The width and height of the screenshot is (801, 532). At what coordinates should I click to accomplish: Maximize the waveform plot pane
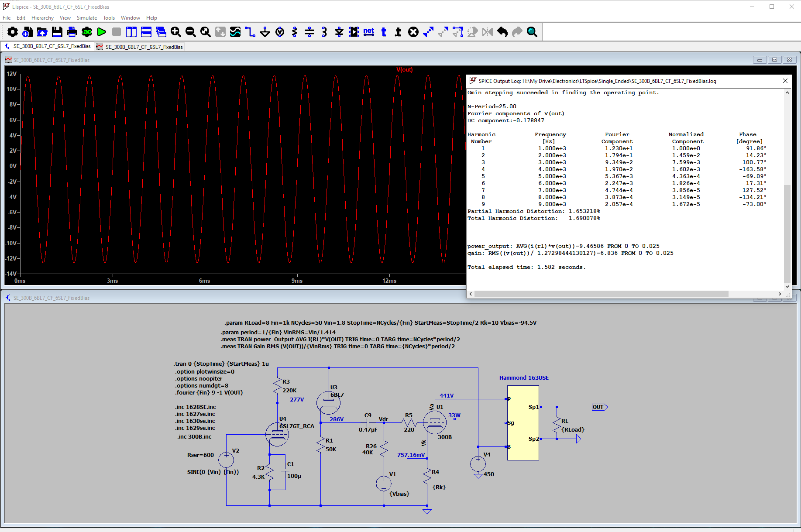774,60
